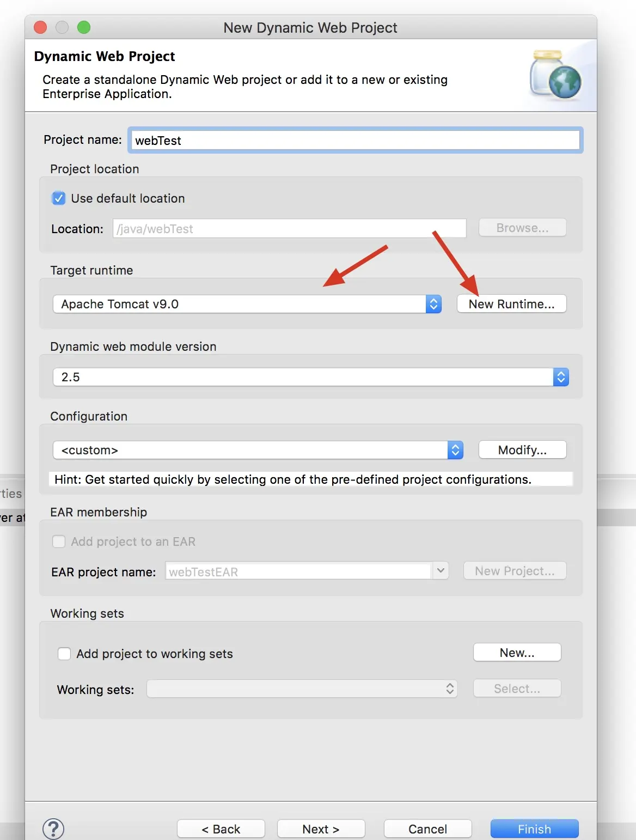636x840 pixels.
Task: Focus the Project name input field
Action: click(356, 140)
